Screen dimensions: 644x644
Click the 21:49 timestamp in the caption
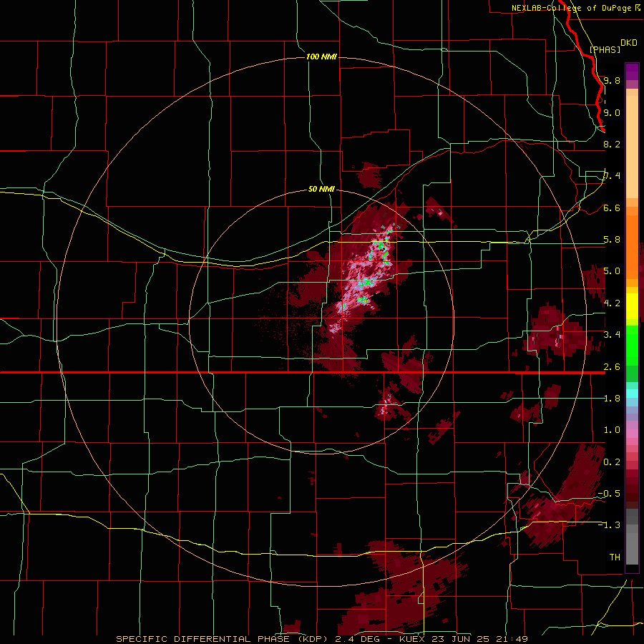pos(514,639)
